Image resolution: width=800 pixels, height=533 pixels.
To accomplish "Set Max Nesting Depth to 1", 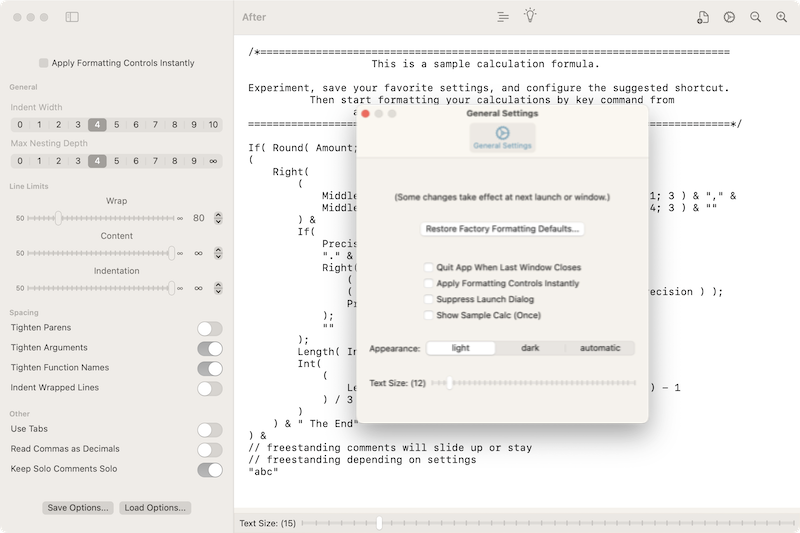I will tap(39, 161).
